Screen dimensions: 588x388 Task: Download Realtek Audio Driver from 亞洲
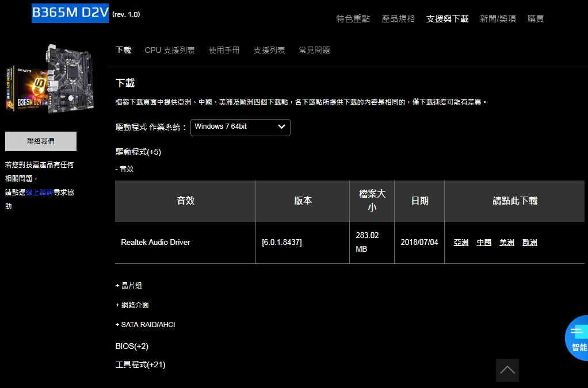click(x=461, y=243)
